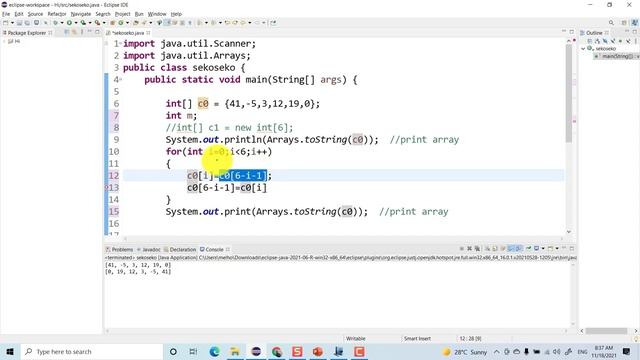Viewport: 640px width, 360px height.
Task: Click the Save All toolbar icon
Action: 27,23
